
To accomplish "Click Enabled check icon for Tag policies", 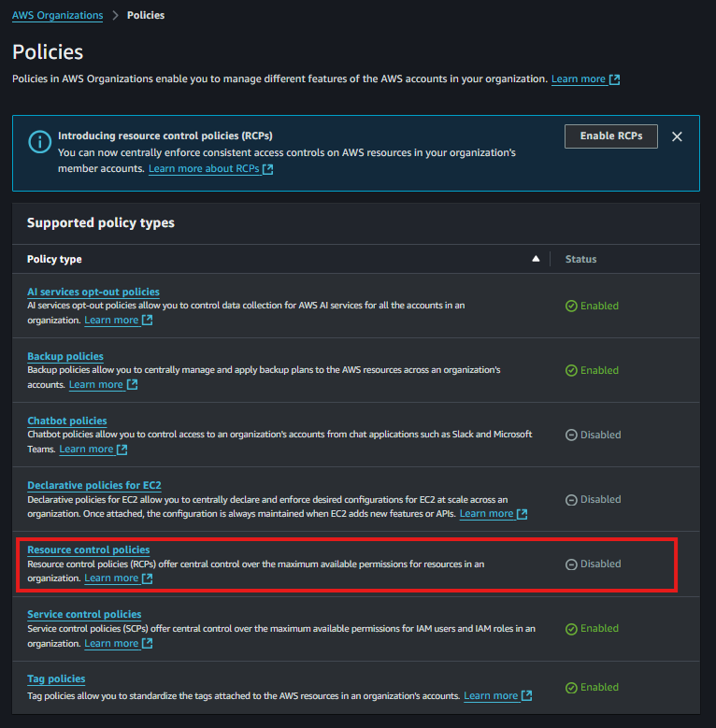I will pyautogui.click(x=571, y=688).
